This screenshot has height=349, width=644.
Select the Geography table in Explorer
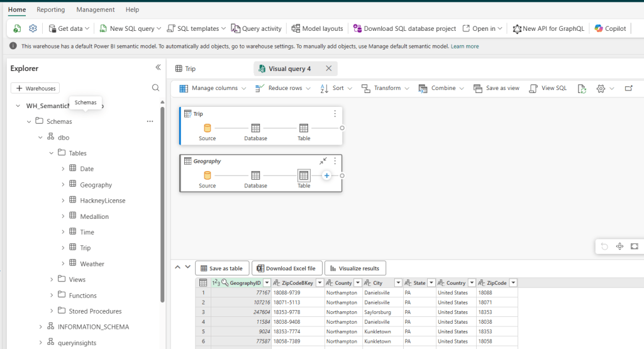tap(96, 185)
